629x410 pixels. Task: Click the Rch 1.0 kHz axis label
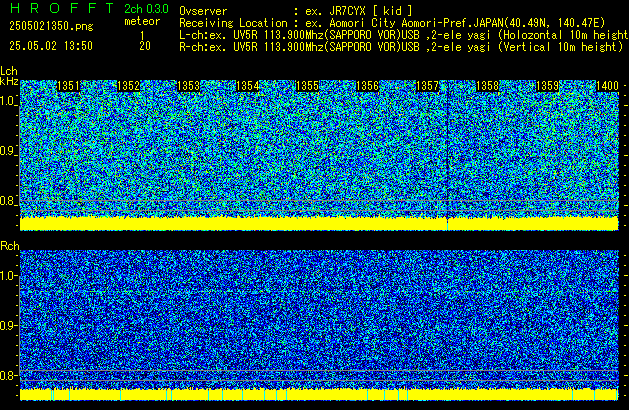tap(8, 276)
